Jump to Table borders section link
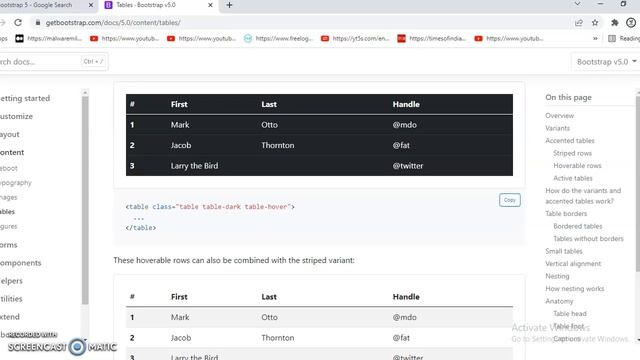The width and height of the screenshot is (640, 360). (x=566, y=213)
